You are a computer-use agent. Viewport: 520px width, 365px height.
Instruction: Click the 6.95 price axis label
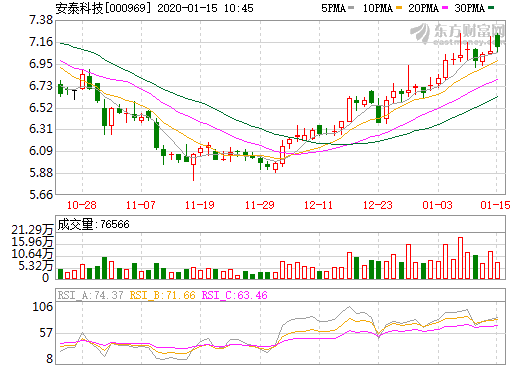[x=41, y=64]
